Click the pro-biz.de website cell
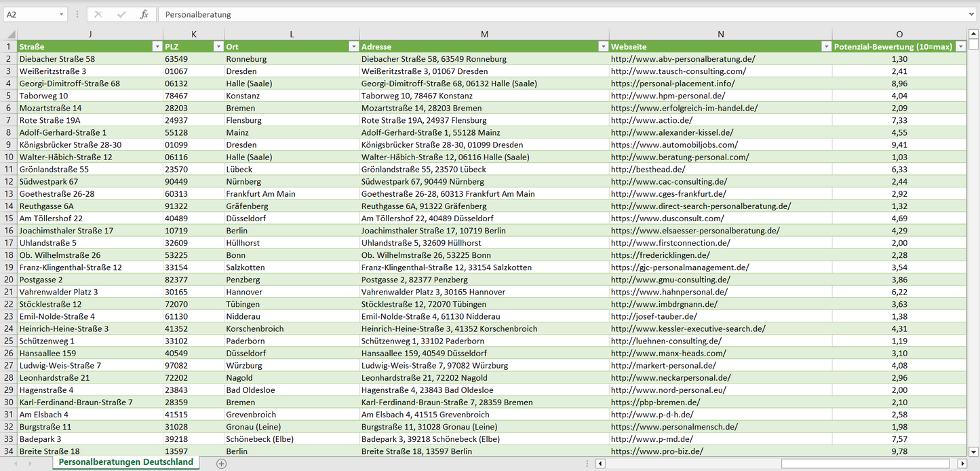 [656, 451]
